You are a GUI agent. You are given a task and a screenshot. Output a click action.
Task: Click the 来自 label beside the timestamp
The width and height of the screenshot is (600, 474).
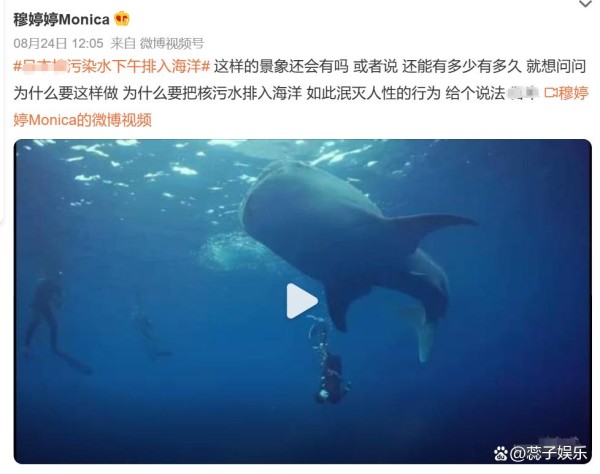123,43
